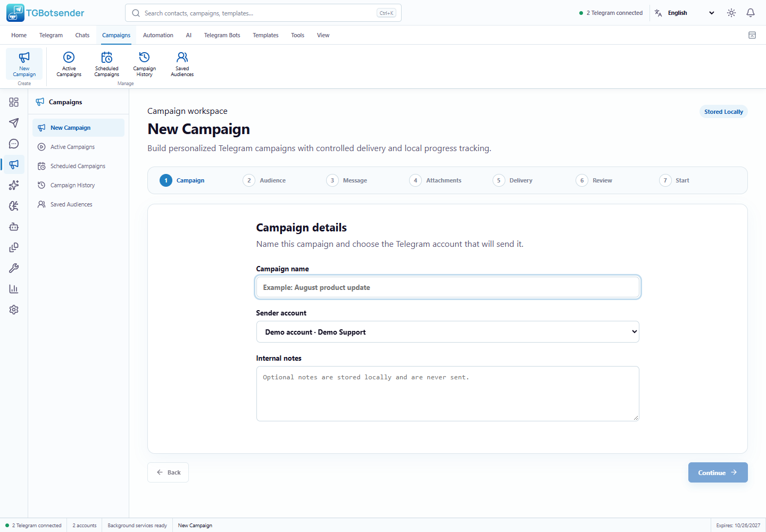Open the notifications bell
The height and width of the screenshot is (532, 766).
[751, 13]
